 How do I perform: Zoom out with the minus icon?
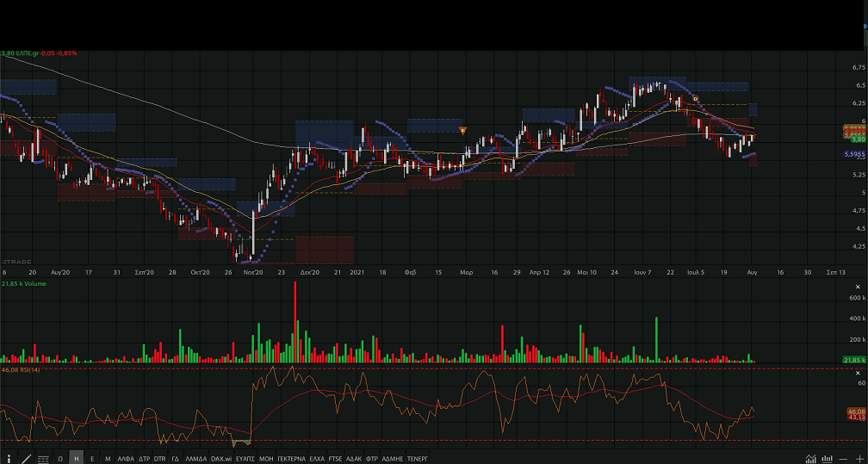point(844,459)
